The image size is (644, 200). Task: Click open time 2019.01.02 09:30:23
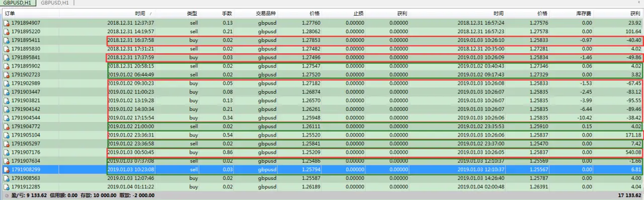[x=131, y=83]
